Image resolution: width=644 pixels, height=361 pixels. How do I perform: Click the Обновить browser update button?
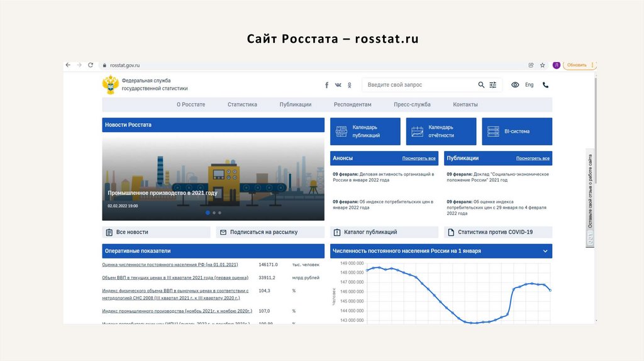[577, 65]
